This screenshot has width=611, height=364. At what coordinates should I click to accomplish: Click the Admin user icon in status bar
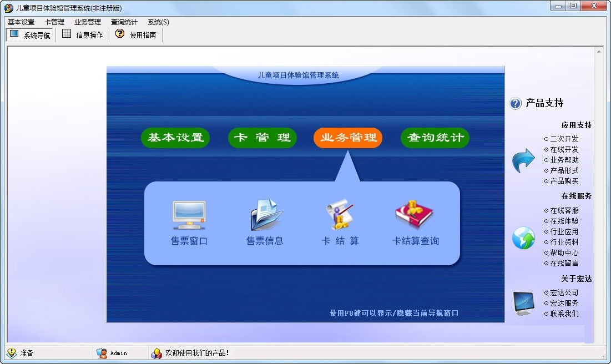102,353
